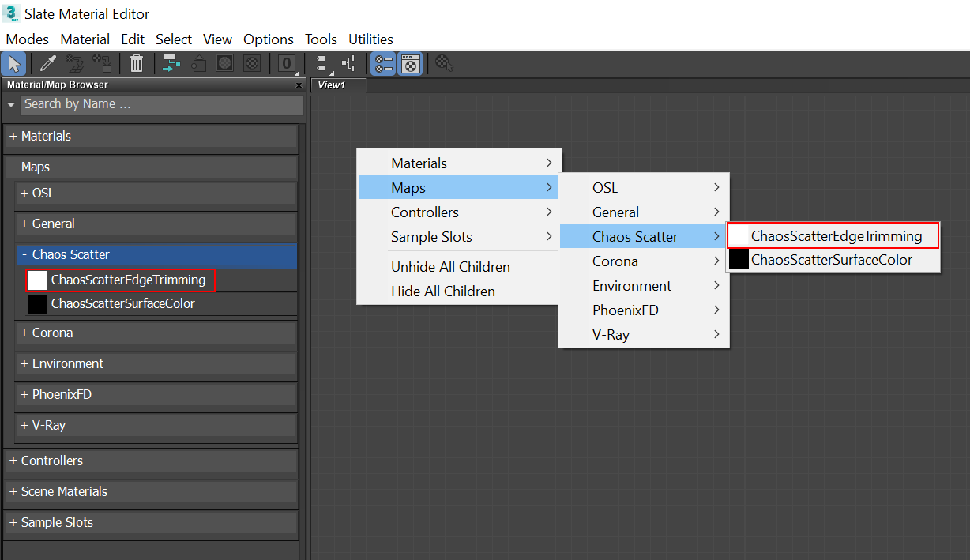Expand the PhoenixFD rollout in browser

pyautogui.click(x=156, y=394)
